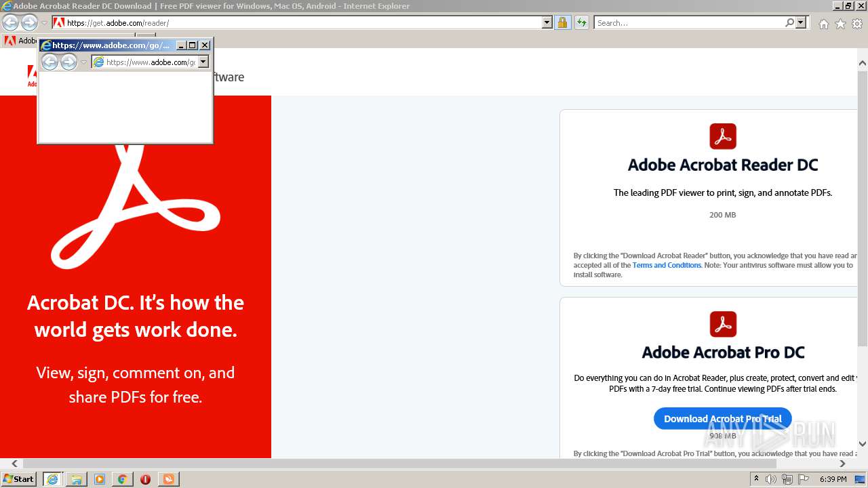Click the Search box in the toolbar
Viewport: 868px width, 488px height.
[689, 22]
